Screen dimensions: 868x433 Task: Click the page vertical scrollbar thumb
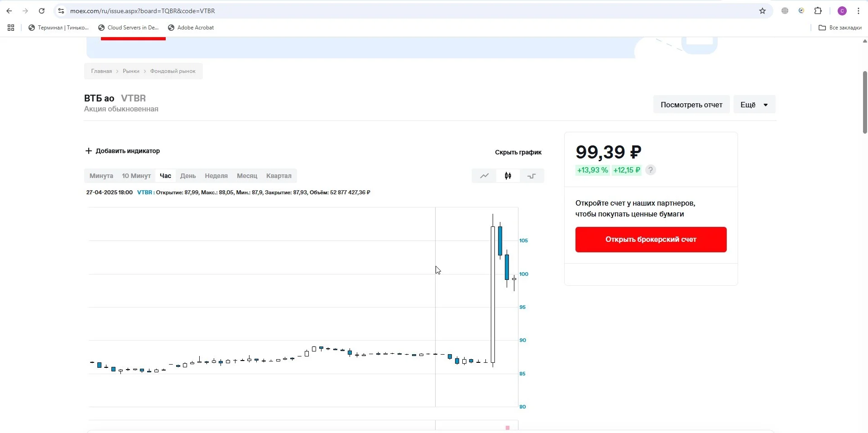(865, 102)
